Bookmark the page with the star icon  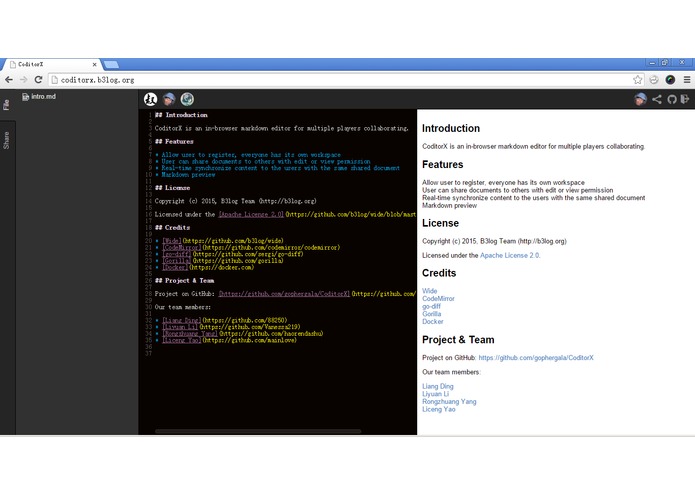[637, 80]
